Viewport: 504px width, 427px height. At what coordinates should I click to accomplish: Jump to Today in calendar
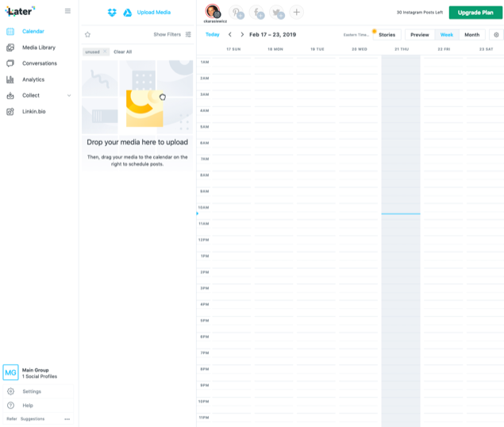click(x=213, y=34)
